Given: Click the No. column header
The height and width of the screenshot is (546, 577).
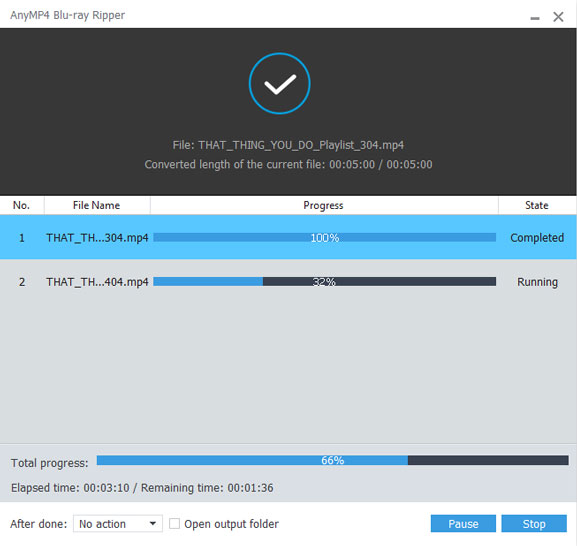Looking at the screenshot, I should [x=22, y=205].
